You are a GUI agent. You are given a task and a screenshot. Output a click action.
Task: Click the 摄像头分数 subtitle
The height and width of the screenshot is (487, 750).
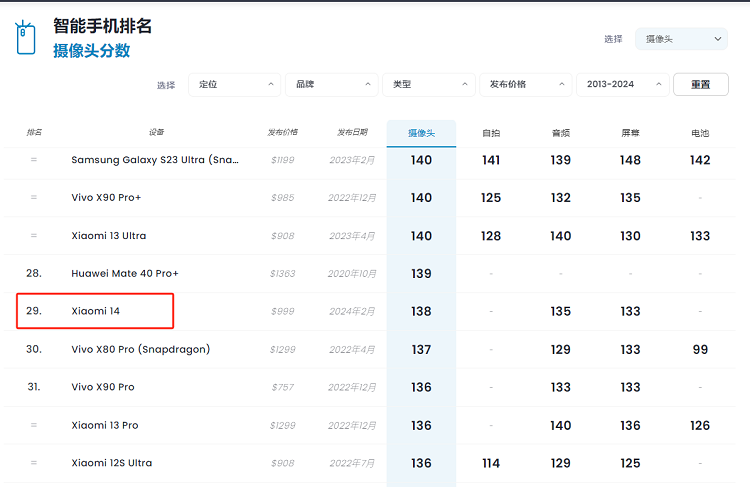(91, 51)
